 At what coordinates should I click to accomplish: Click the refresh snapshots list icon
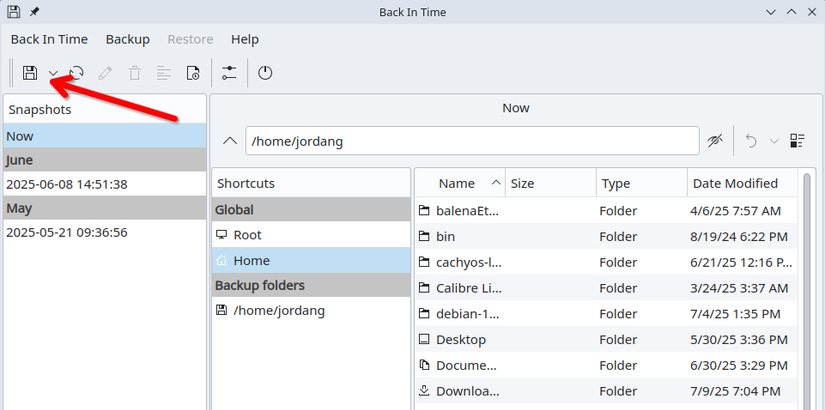77,73
